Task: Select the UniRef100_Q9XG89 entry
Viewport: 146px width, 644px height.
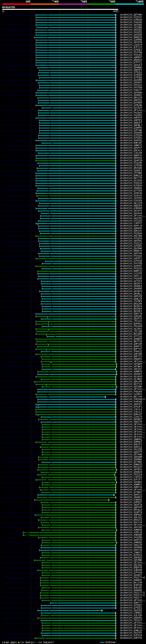Action: pos(131,35)
